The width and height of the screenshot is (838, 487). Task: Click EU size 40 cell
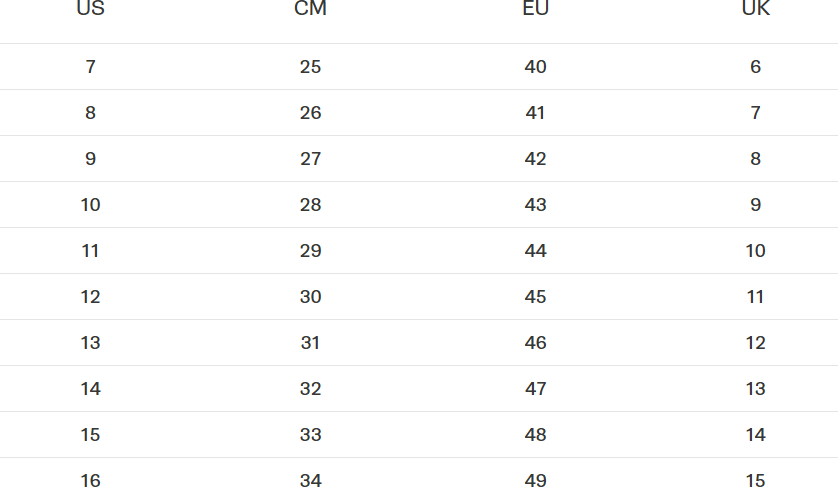pyautogui.click(x=535, y=67)
